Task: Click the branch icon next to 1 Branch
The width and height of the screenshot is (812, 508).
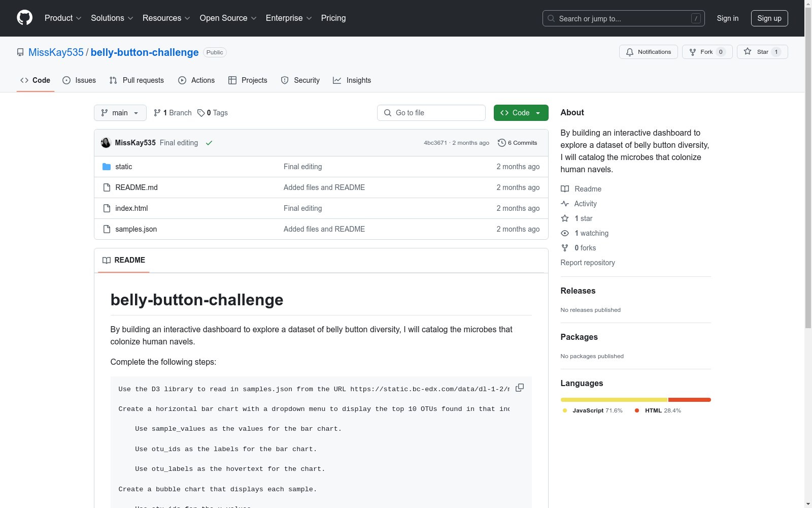Action: pyautogui.click(x=157, y=113)
